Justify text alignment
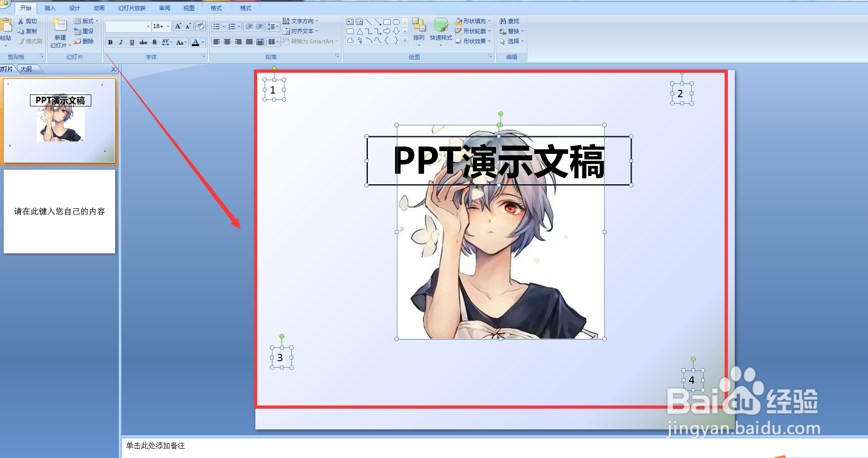Image resolution: width=868 pixels, height=458 pixels. (249, 42)
